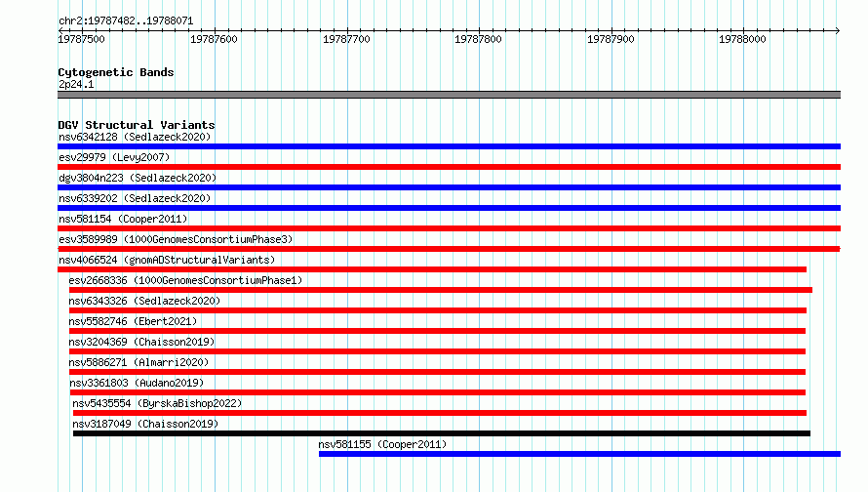Open esv2668336 (1000GenomesConsortiumPhase1) label

185,280
